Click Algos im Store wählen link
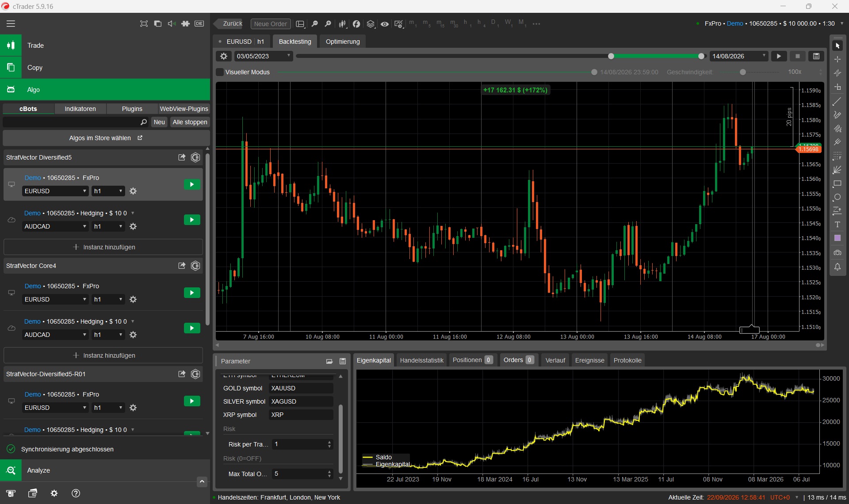Viewport: 849px width, 504px height. click(106, 138)
